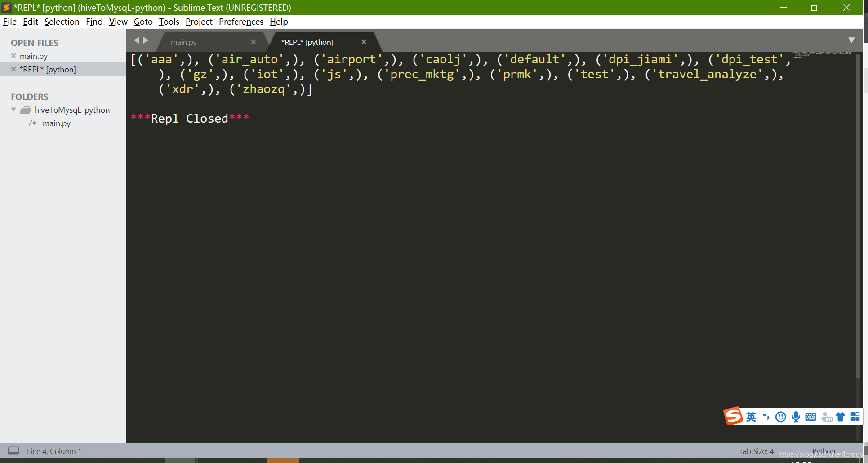Close the main.py tab

click(254, 42)
